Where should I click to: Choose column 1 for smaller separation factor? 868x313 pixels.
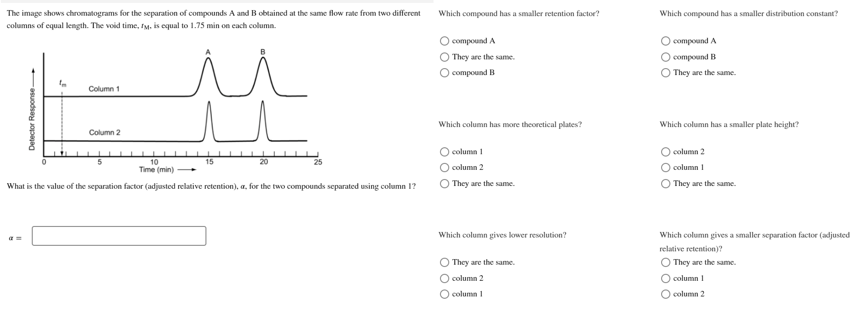coord(665,278)
